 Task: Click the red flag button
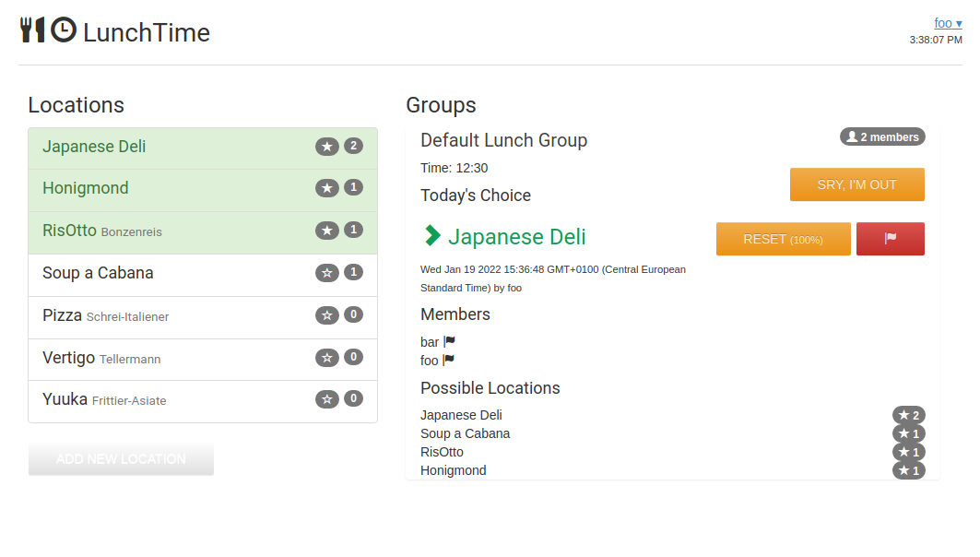[890, 239]
